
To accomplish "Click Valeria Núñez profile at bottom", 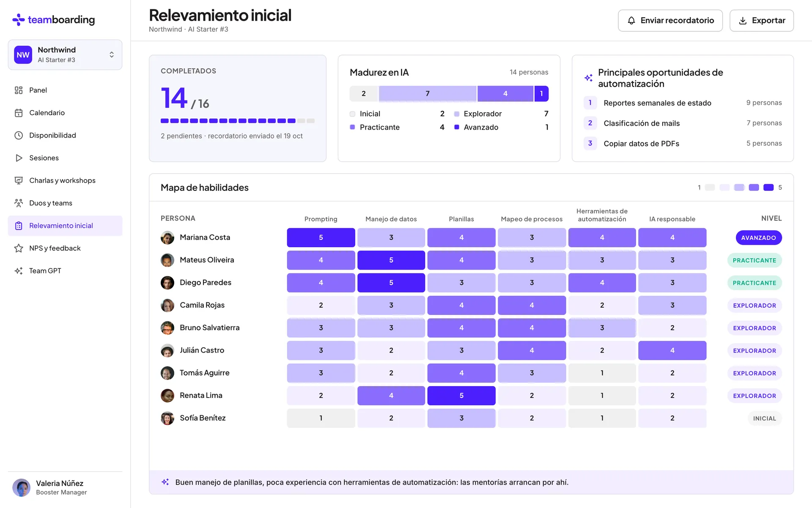I will [x=65, y=488].
